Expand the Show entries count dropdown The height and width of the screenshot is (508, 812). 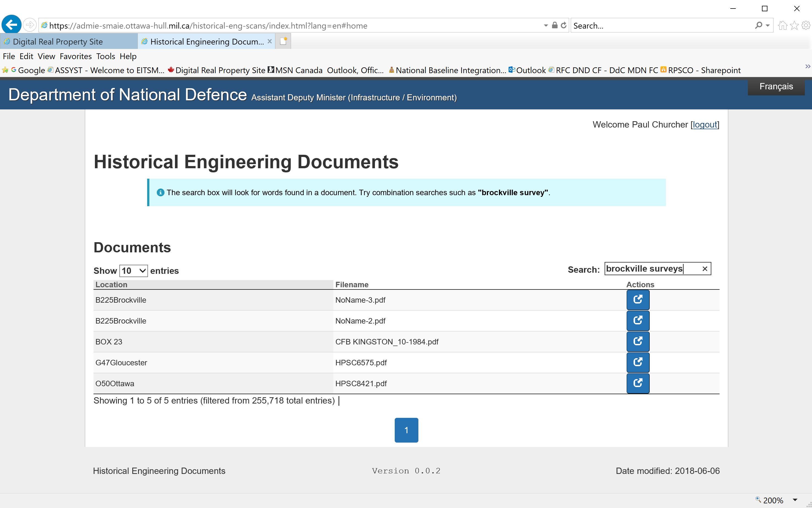[133, 271]
